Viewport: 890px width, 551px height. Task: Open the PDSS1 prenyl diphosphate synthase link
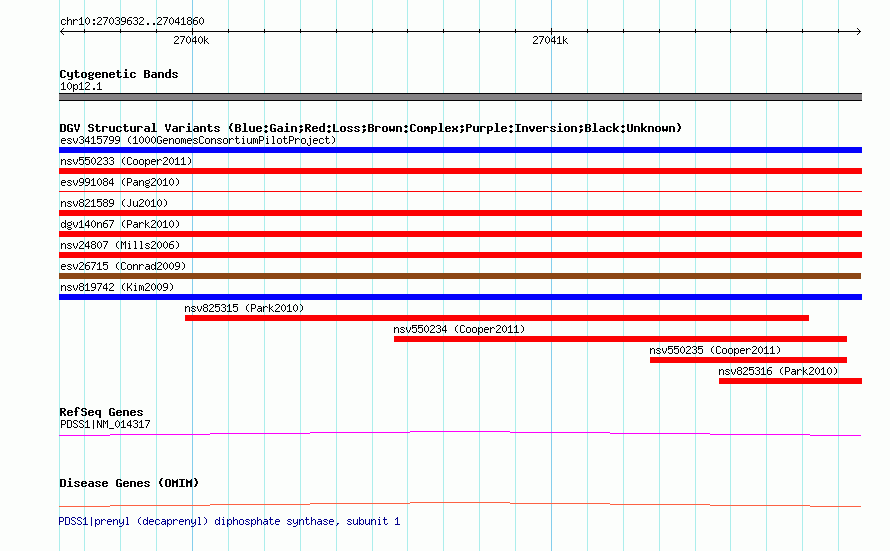229,521
